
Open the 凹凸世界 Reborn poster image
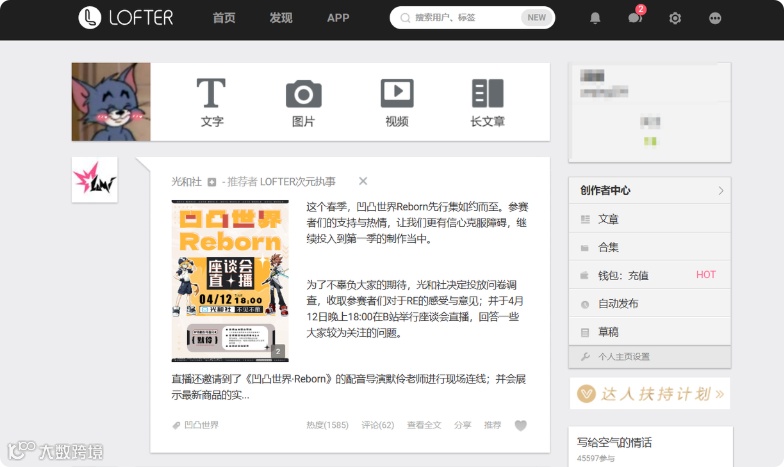pyautogui.click(x=230, y=281)
